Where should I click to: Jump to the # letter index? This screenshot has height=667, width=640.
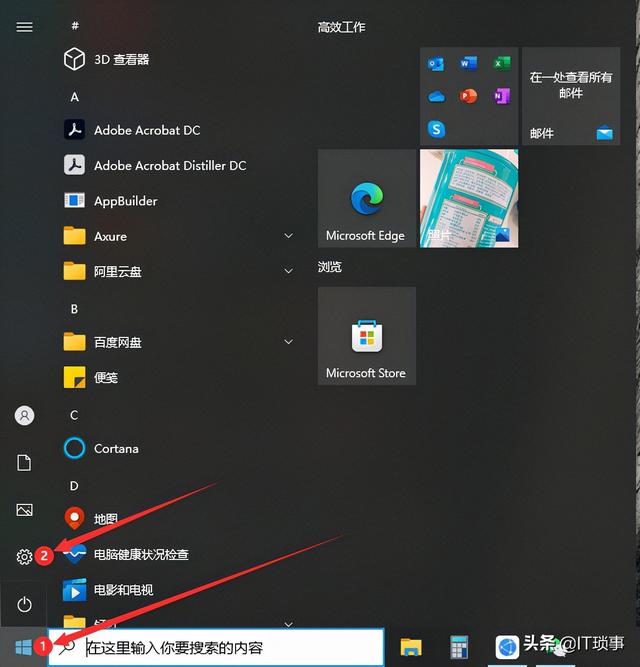point(75,26)
